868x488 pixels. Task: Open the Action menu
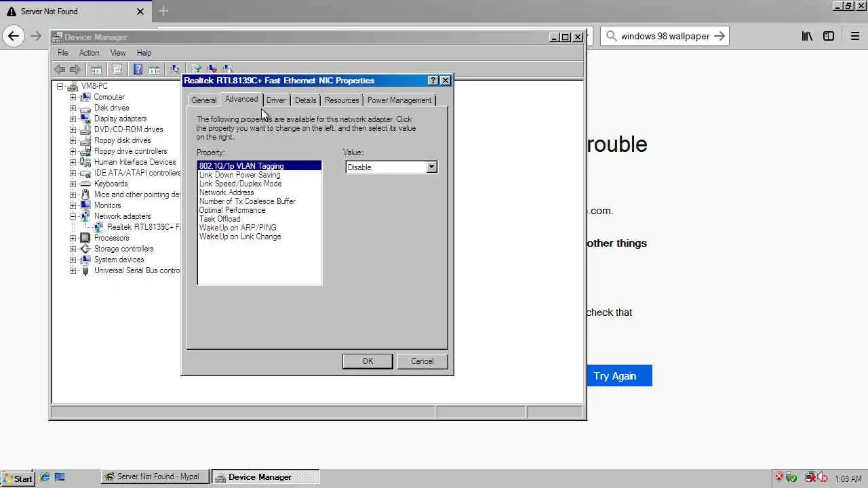tap(89, 53)
